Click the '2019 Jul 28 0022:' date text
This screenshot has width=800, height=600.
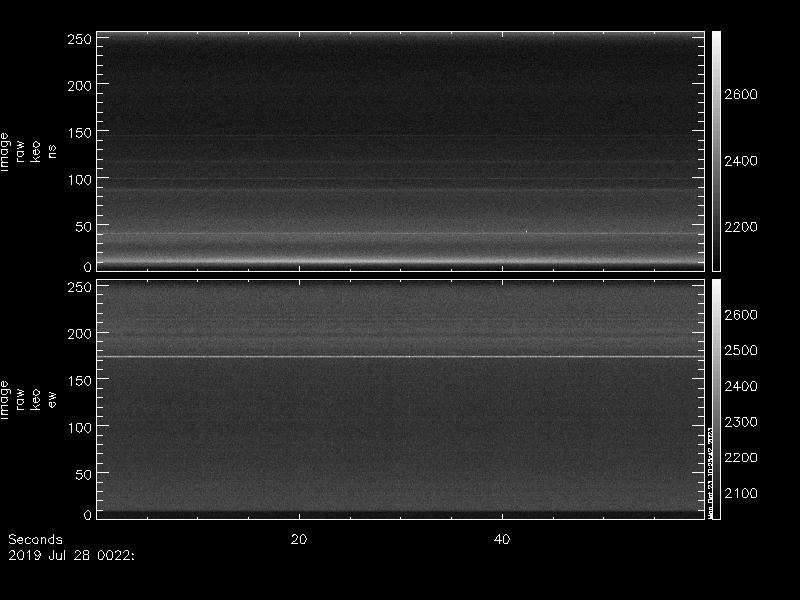click(71, 555)
